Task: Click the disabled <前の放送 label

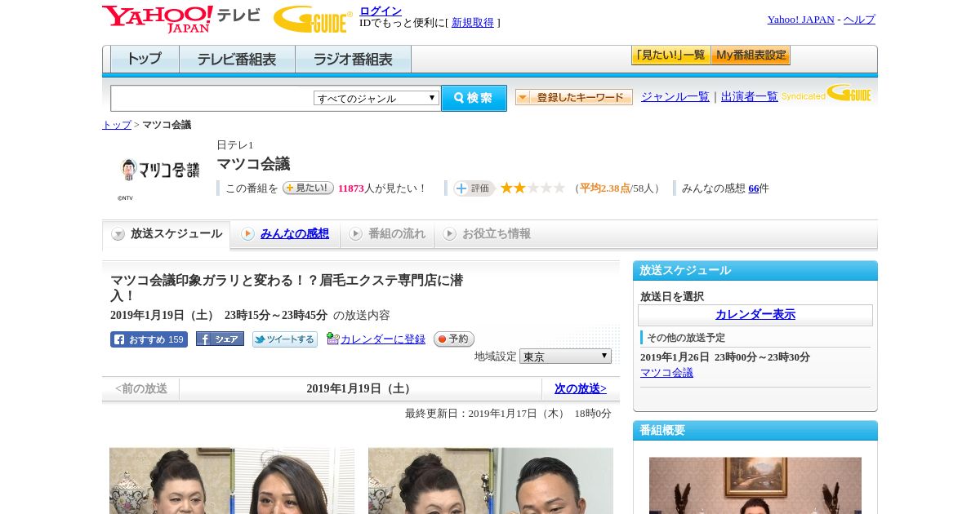Action: (141, 389)
